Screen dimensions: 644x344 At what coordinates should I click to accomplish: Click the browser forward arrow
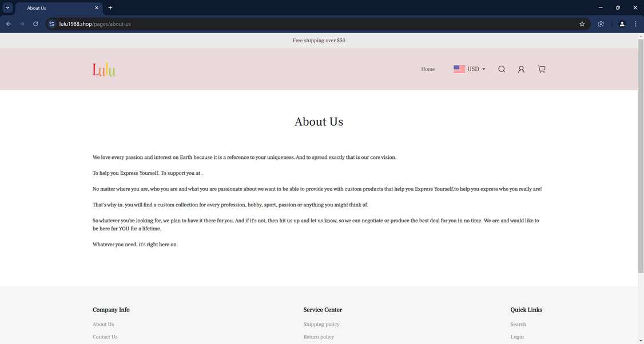(x=22, y=24)
